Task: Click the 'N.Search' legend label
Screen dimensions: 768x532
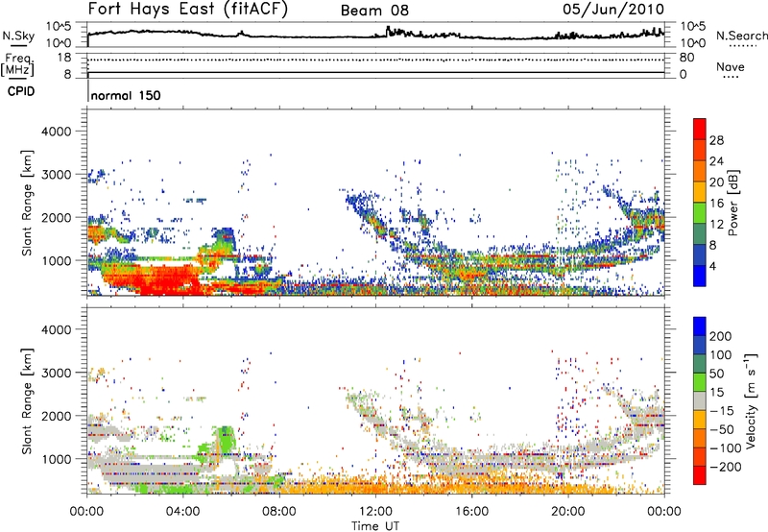Action: tap(741, 36)
